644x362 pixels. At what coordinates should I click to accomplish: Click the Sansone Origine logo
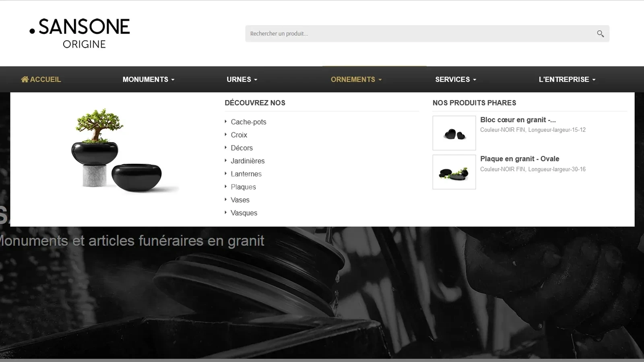(x=80, y=33)
